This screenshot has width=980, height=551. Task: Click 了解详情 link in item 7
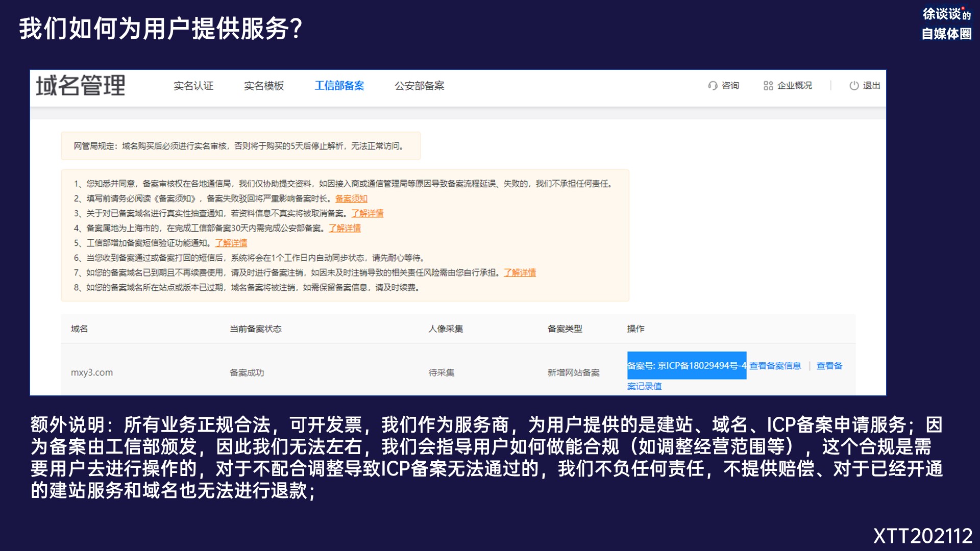(x=520, y=272)
